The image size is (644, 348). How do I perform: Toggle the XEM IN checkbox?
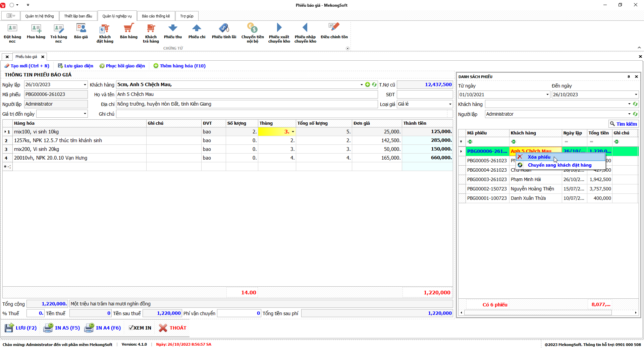tap(131, 328)
